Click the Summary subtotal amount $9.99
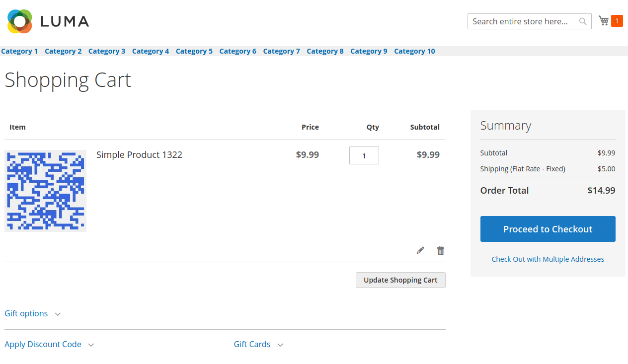The image size is (628, 364). point(607,153)
